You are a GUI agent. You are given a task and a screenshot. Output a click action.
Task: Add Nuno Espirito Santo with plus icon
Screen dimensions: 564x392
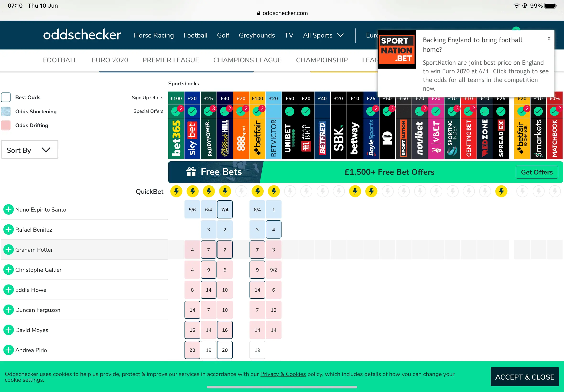9,210
